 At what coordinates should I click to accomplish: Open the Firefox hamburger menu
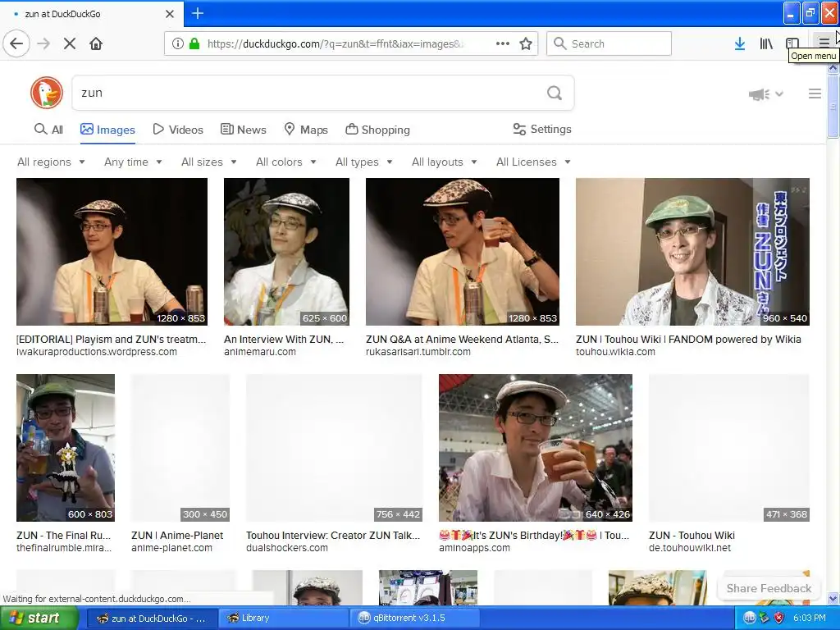coord(824,43)
